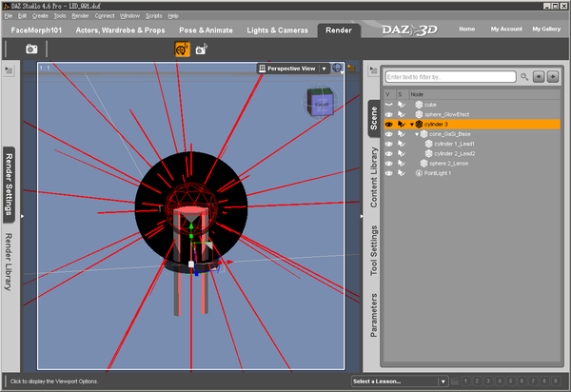Switch to Actors, Wardrobe & Props tab
Image resolution: width=571 pixels, height=392 pixels.
120,30
